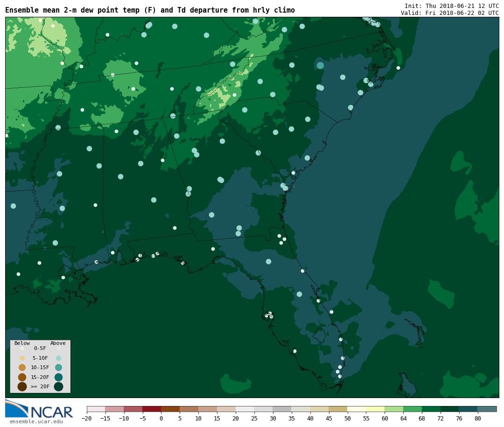
Task: Click the 80 colorbar tick label
Action: coord(478,418)
